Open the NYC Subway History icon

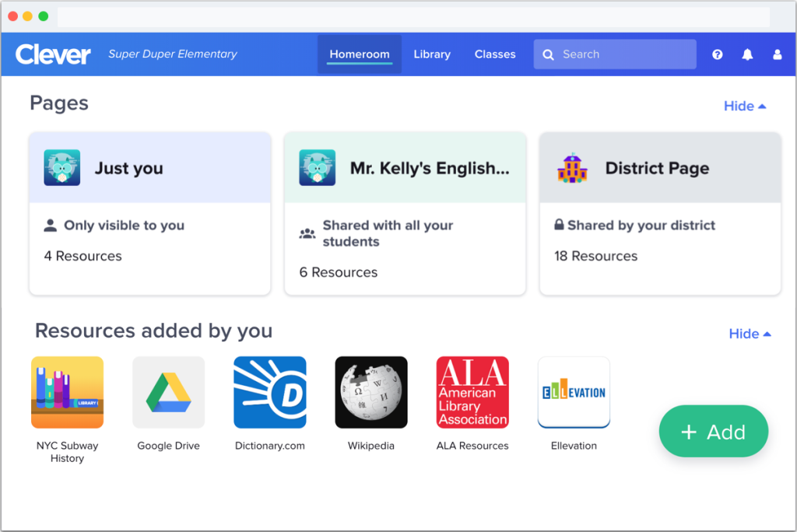pos(67,393)
